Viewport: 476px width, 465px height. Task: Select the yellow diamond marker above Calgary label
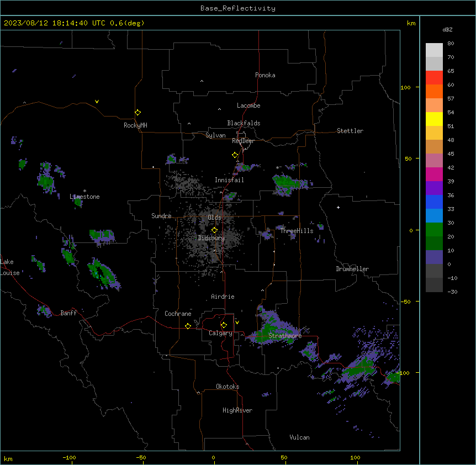(224, 325)
